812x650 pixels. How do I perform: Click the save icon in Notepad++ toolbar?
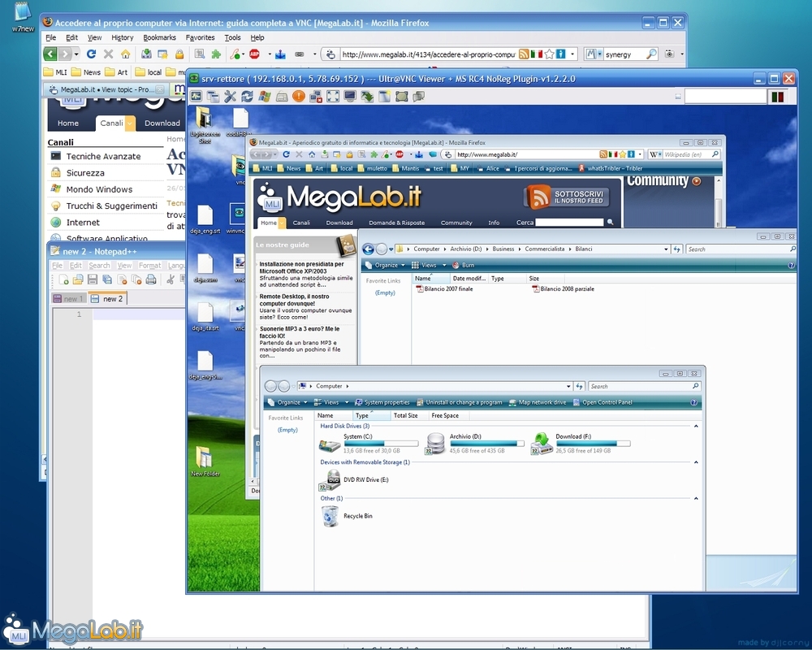click(x=93, y=279)
